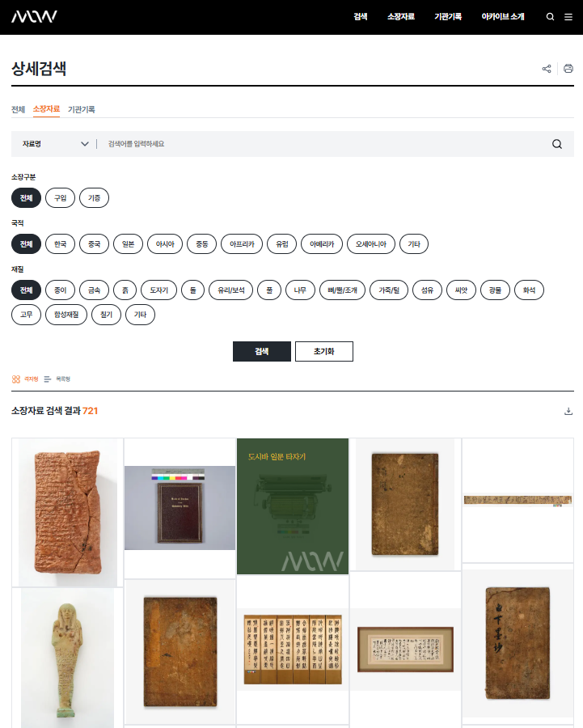Select the 유리/보석 material filter
The image size is (583, 728).
click(230, 290)
